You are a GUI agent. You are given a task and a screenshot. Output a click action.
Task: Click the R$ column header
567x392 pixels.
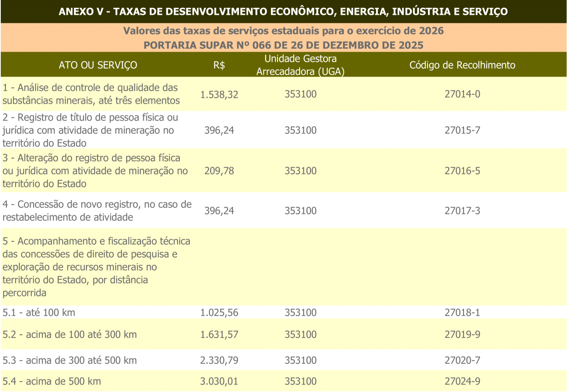[219, 65]
